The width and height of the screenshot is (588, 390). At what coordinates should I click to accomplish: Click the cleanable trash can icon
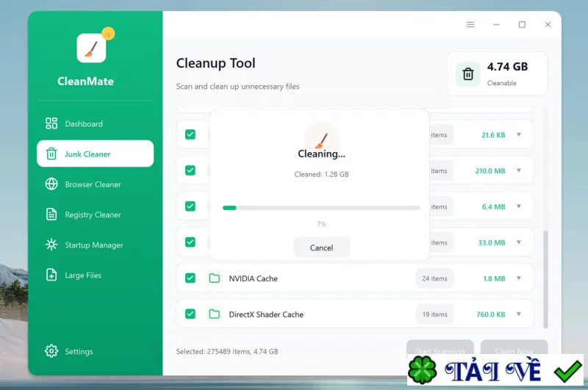coord(468,73)
